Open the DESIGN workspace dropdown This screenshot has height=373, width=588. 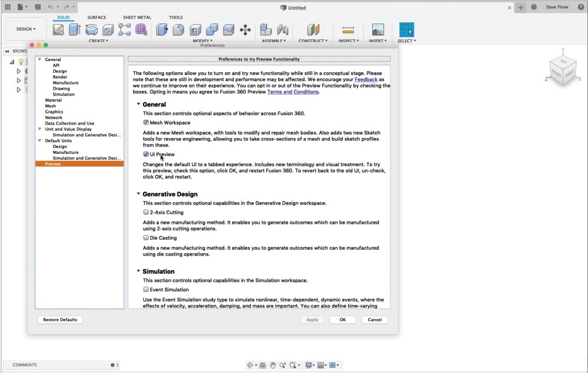(26, 29)
